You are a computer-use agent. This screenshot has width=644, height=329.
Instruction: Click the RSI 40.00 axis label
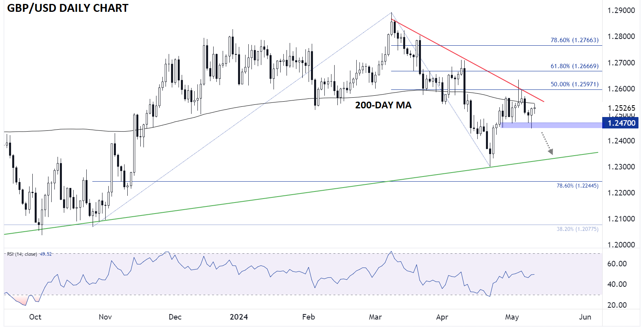point(617,284)
